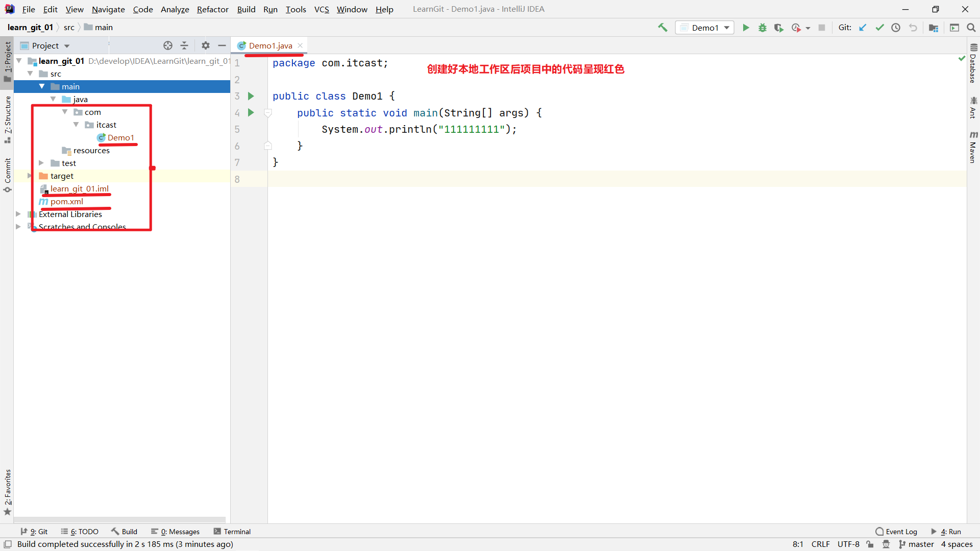Open the Build tool window
The image size is (980, 551).
pos(125,532)
